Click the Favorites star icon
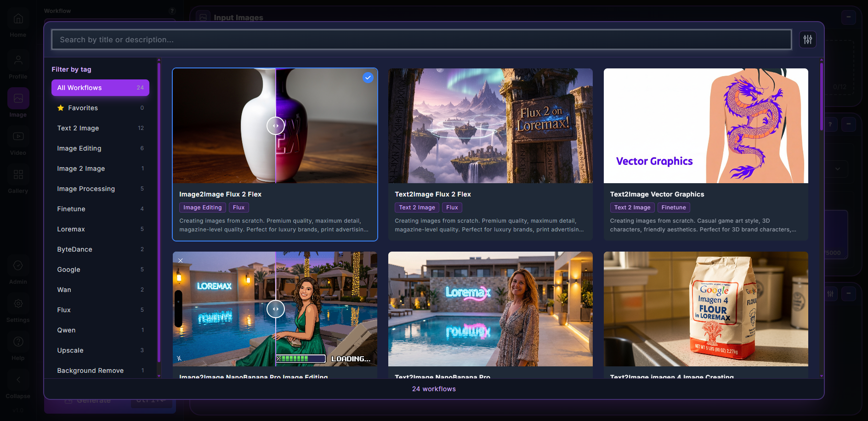 tap(61, 108)
